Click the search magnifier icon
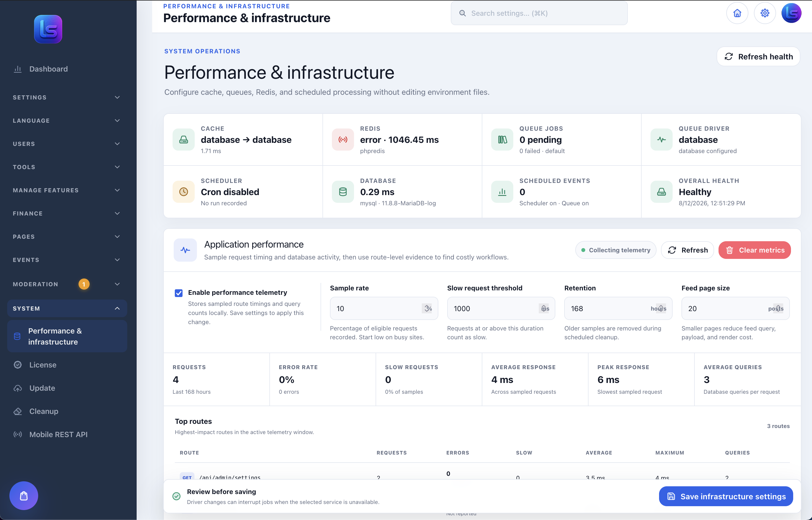This screenshot has height=520, width=812. [x=463, y=13]
